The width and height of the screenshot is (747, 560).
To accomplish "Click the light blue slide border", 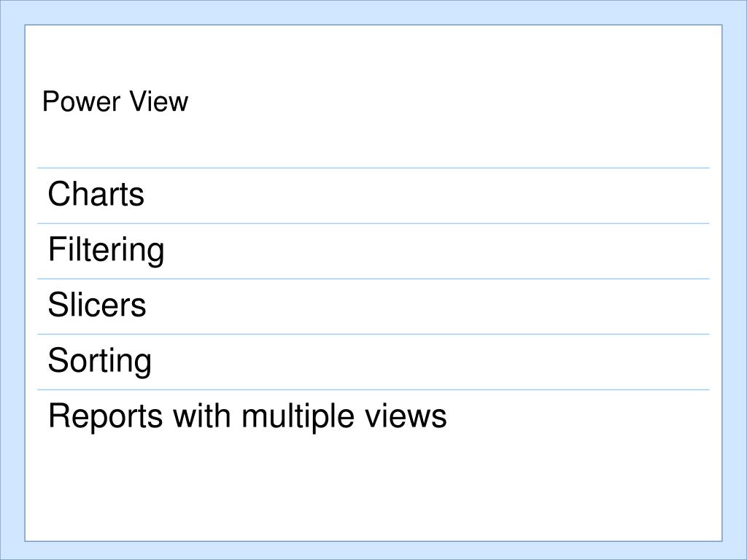I will (x=373, y=12).
